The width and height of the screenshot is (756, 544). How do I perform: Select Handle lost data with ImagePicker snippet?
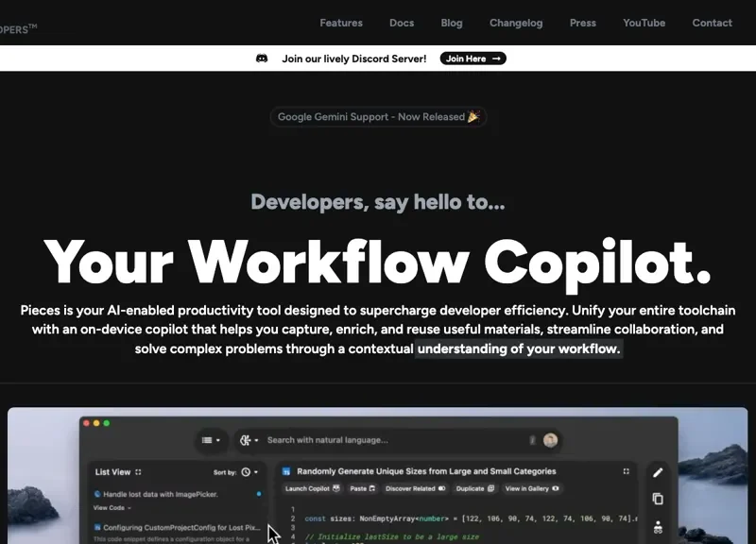pyautogui.click(x=160, y=494)
